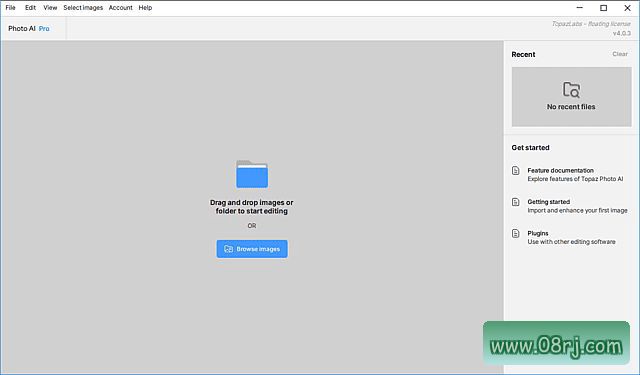The image size is (640, 375).
Task: Click the No recent files search-folder icon
Action: [x=571, y=90]
